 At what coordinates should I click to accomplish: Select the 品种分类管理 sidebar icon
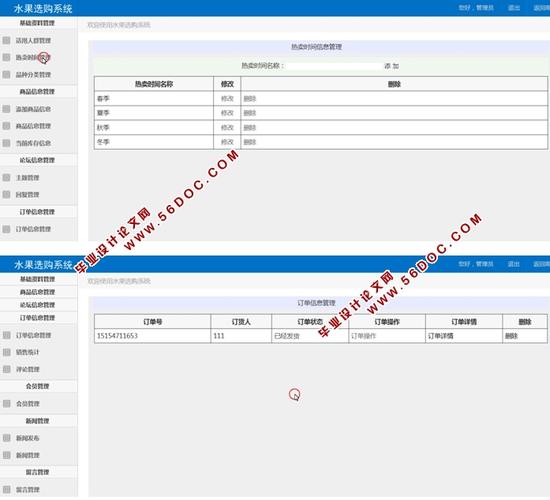tap(6, 74)
